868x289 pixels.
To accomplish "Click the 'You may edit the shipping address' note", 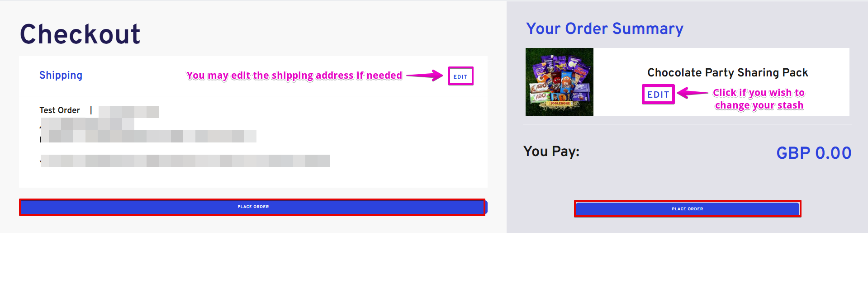I will [x=294, y=76].
